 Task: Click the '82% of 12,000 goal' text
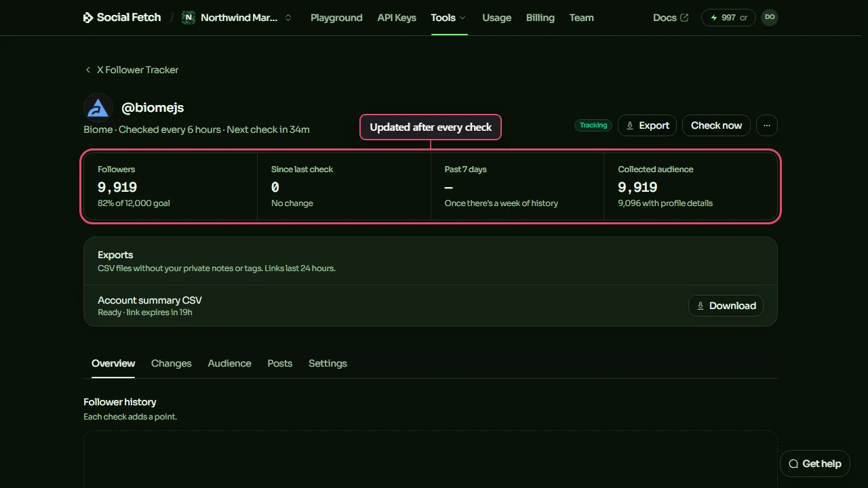(134, 203)
